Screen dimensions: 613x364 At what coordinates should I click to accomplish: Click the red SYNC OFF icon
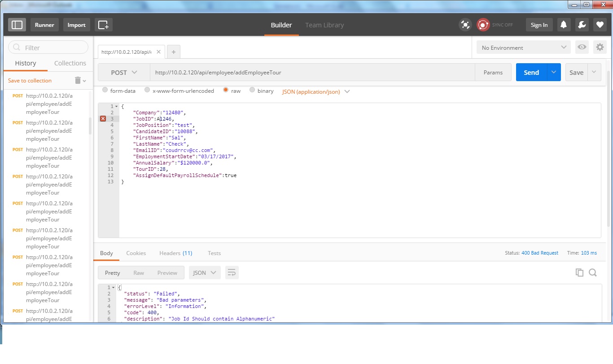tap(483, 25)
